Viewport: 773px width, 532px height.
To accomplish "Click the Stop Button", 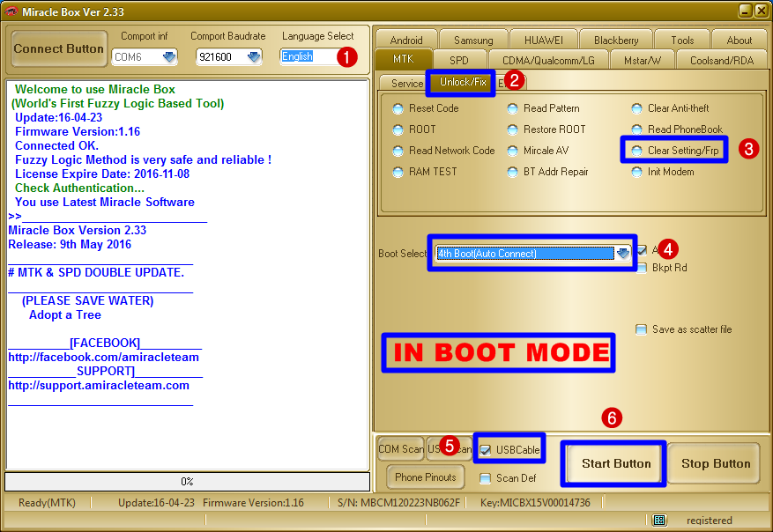I will pyautogui.click(x=716, y=463).
